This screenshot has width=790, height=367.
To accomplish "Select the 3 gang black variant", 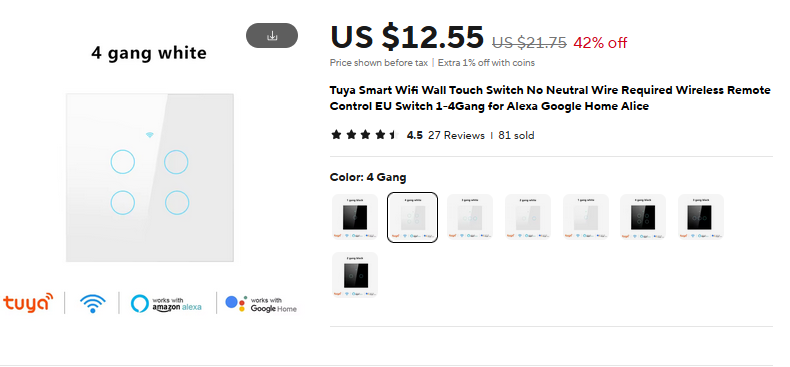I will coord(701,217).
